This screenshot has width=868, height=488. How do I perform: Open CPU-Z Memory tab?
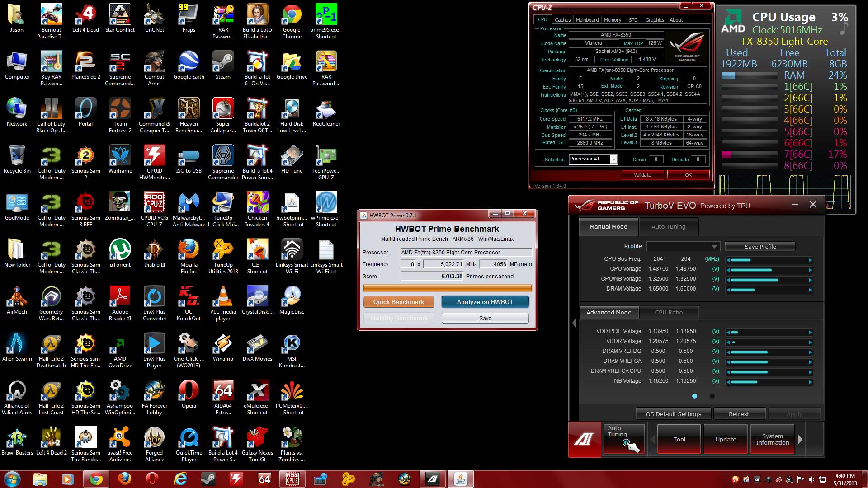[612, 20]
